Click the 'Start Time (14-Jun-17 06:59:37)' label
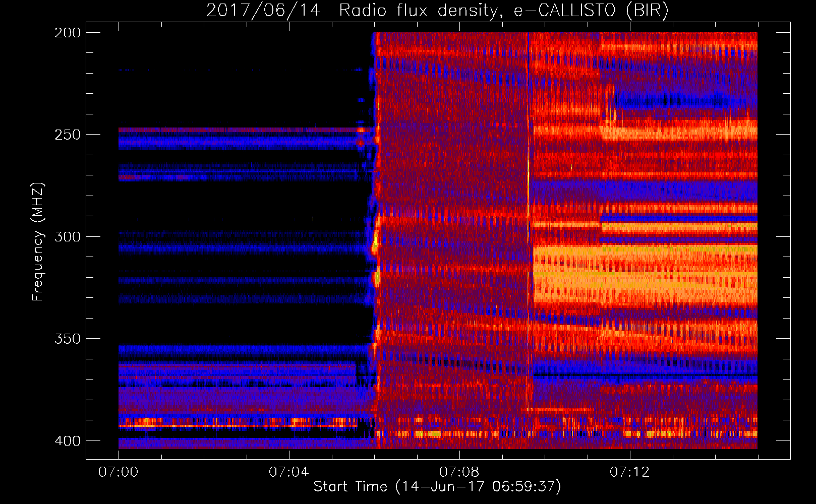This screenshot has width=816, height=504. 437,487
